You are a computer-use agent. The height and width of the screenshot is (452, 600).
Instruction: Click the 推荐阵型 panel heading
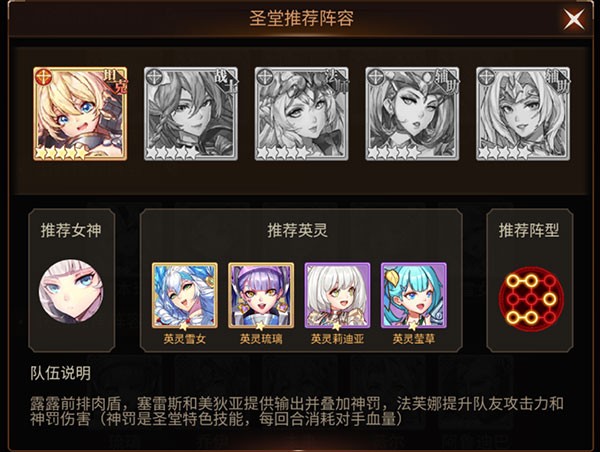(529, 230)
